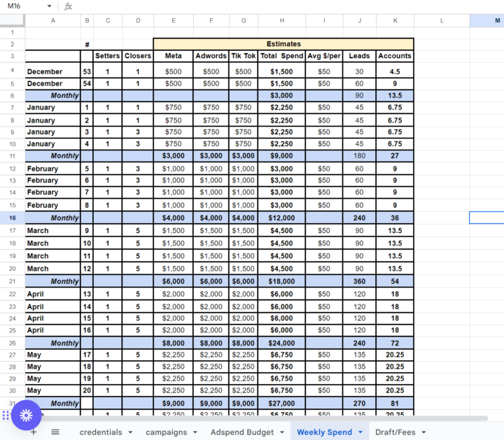The width and height of the screenshot is (504, 440).
Task: Switch to the credentials sheet tab
Action: click(101, 432)
